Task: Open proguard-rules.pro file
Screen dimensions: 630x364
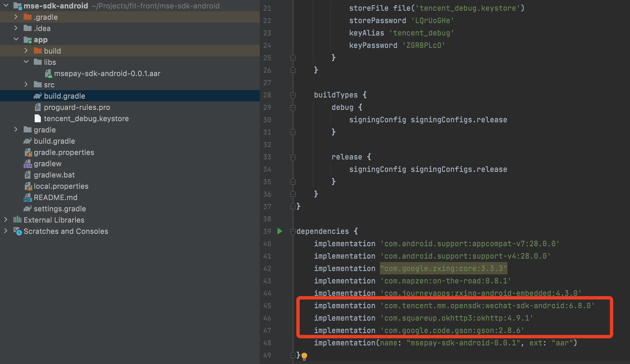Action: tap(77, 107)
